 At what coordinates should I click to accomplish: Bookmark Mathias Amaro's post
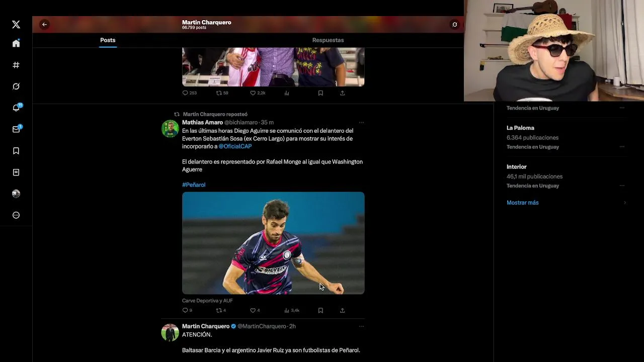(x=320, y=310)
